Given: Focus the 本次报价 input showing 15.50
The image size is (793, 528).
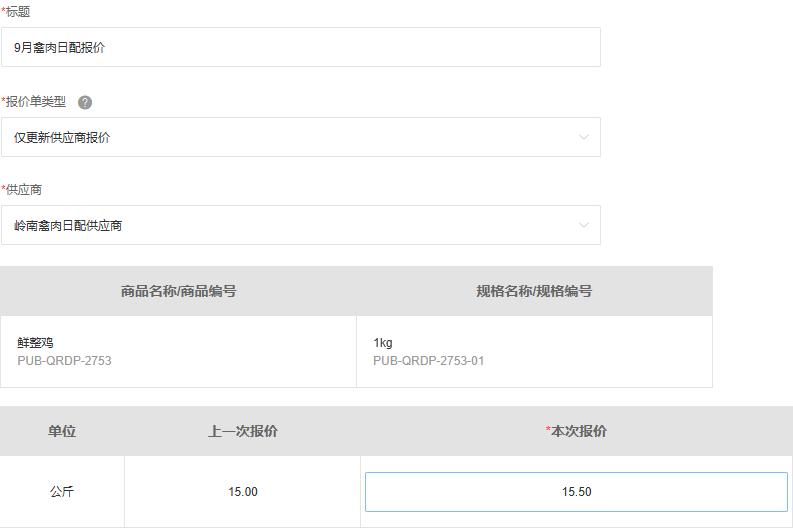Looking at the screenshot, I should coord(577,492).
